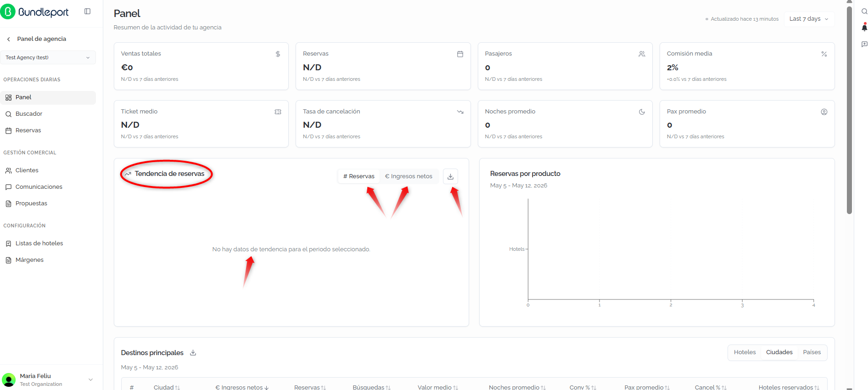Show Hoteles in Destinos principales

pyautogui.click(x=745, y=352)
